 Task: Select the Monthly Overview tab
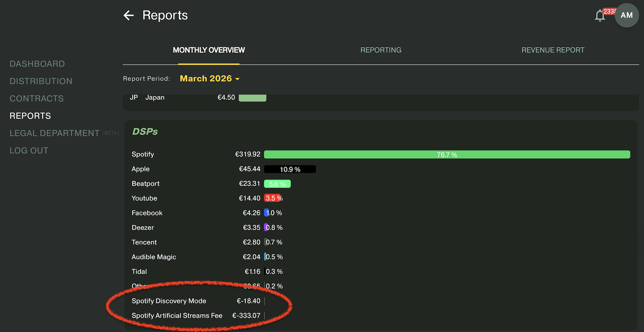[209, 50]
